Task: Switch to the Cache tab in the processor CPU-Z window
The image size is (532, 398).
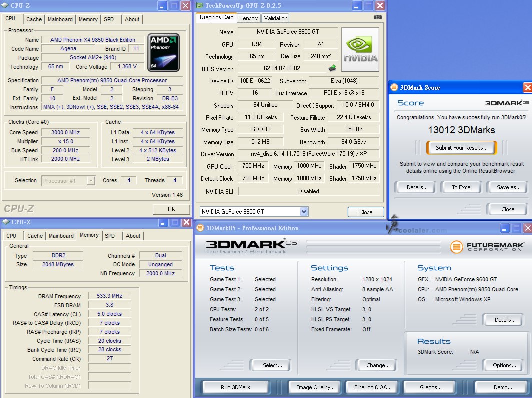Action: click(34, 19)
